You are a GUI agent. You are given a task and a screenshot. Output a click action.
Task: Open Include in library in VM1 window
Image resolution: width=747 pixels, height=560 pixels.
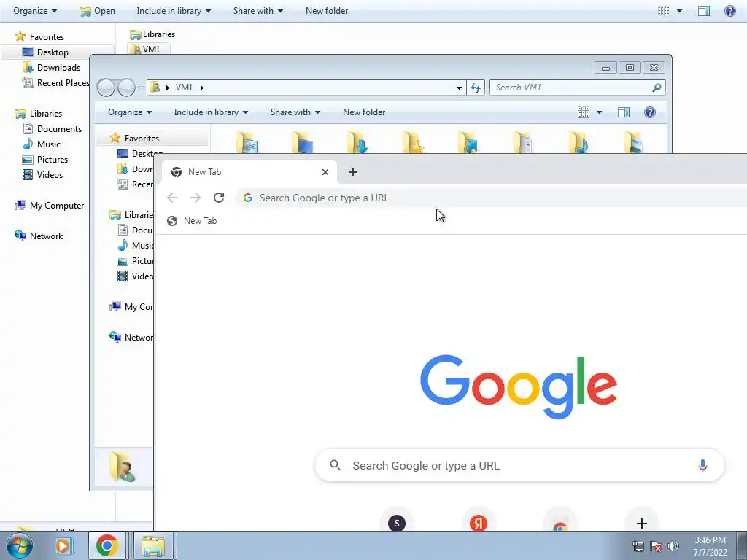click(x=211, y=112)
